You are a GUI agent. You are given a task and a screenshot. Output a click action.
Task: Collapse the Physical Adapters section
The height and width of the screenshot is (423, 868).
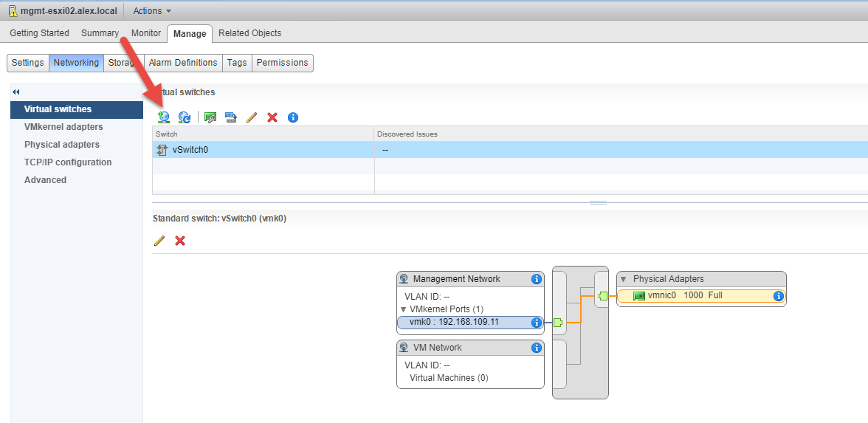[x=624, y=279]
